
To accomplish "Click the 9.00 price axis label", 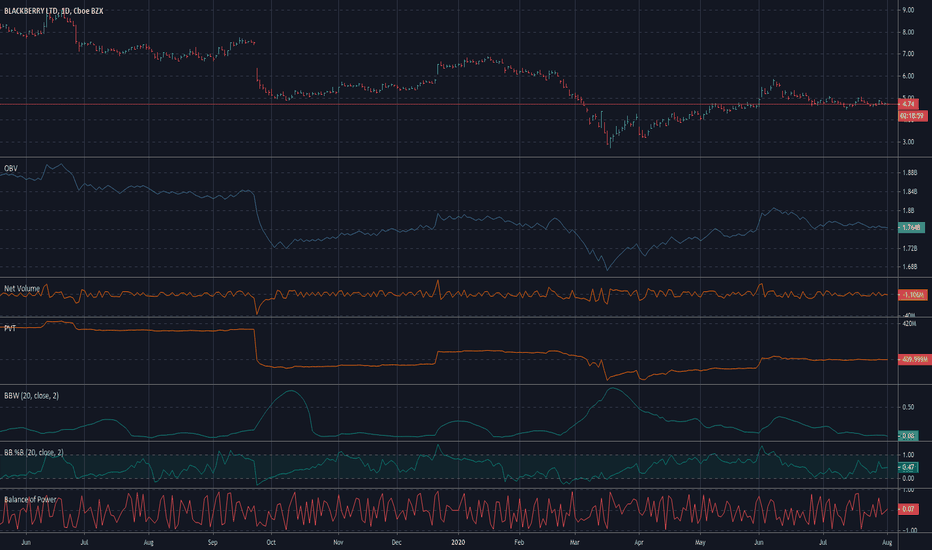I will (908, 10).
